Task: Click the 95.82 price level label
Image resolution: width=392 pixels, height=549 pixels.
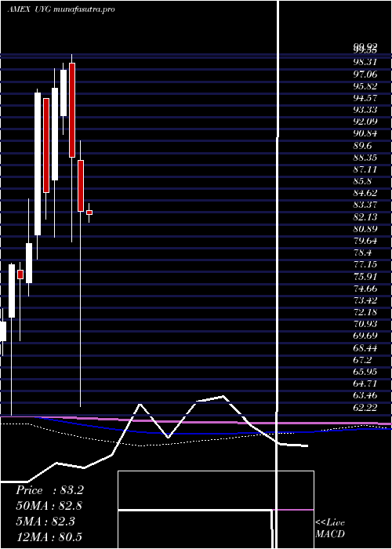Action: point(365,86)
